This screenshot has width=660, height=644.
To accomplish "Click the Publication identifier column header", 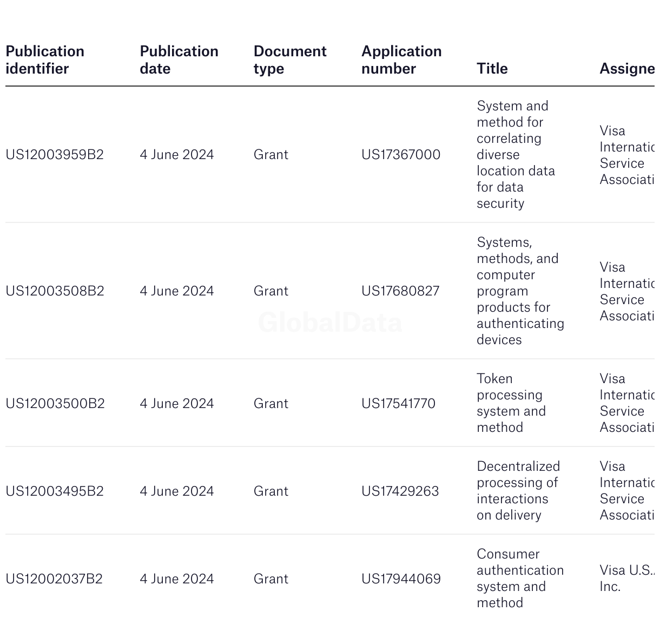I will (x=45, y=60).
